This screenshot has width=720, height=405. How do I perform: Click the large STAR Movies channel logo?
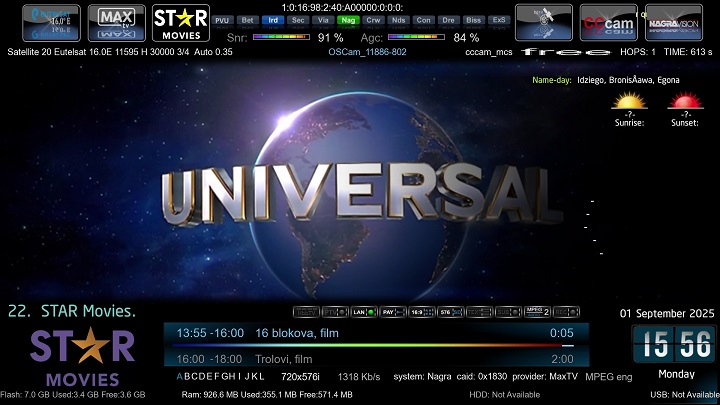[x=83, y=357]
